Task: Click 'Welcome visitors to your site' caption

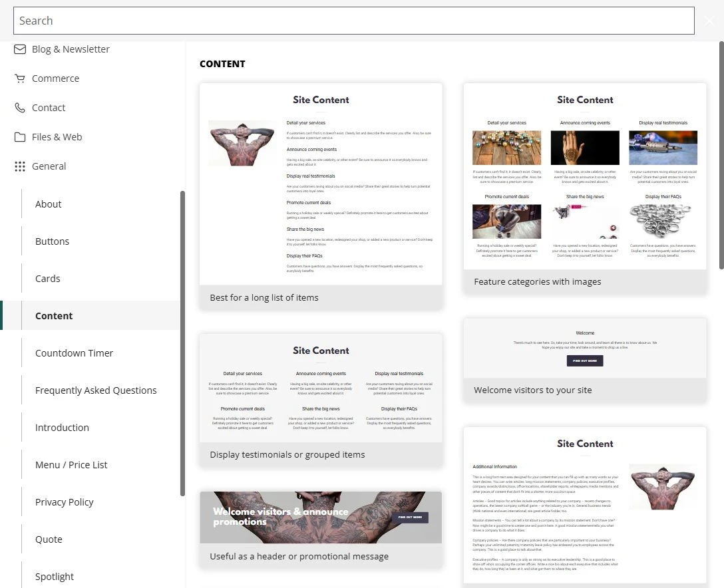Action: coord(533,390)
